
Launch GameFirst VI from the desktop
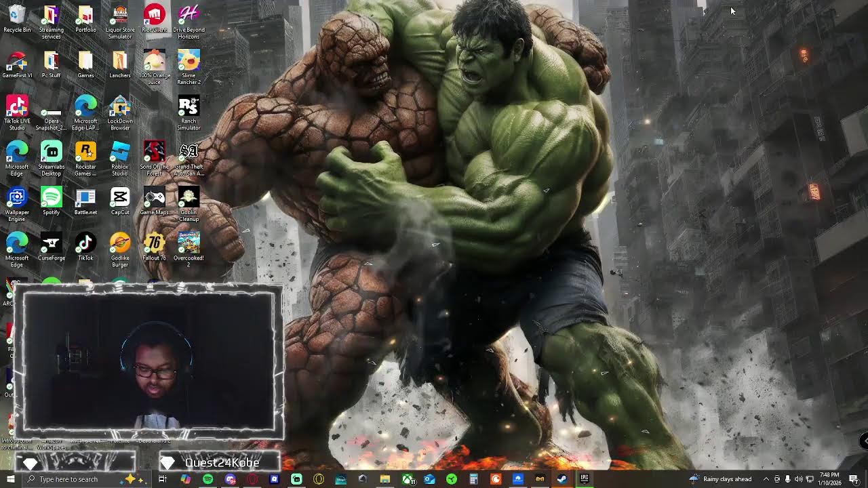click(x=17, y=65)
